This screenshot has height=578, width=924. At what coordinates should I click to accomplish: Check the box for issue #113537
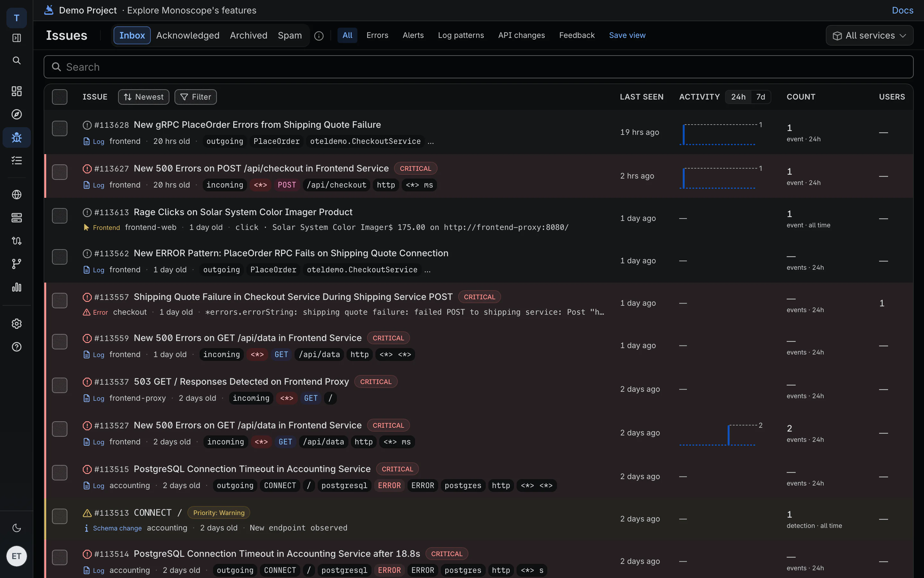coord(60,385)
